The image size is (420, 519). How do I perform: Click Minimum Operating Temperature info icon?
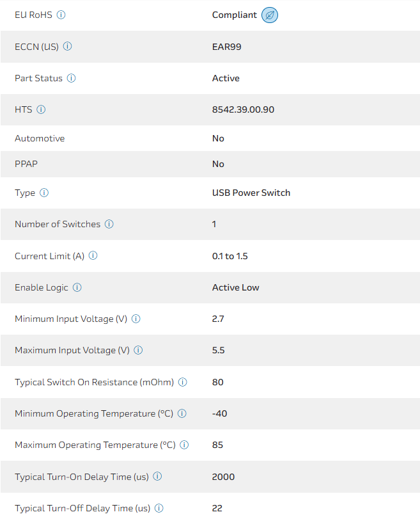182,413
